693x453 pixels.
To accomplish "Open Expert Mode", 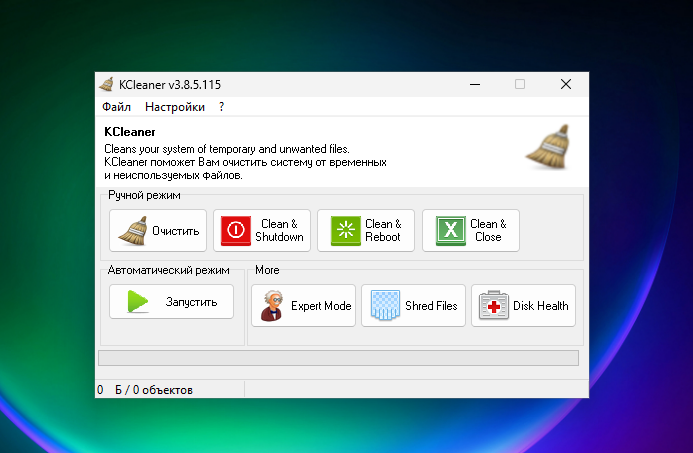I will [303, 305].
